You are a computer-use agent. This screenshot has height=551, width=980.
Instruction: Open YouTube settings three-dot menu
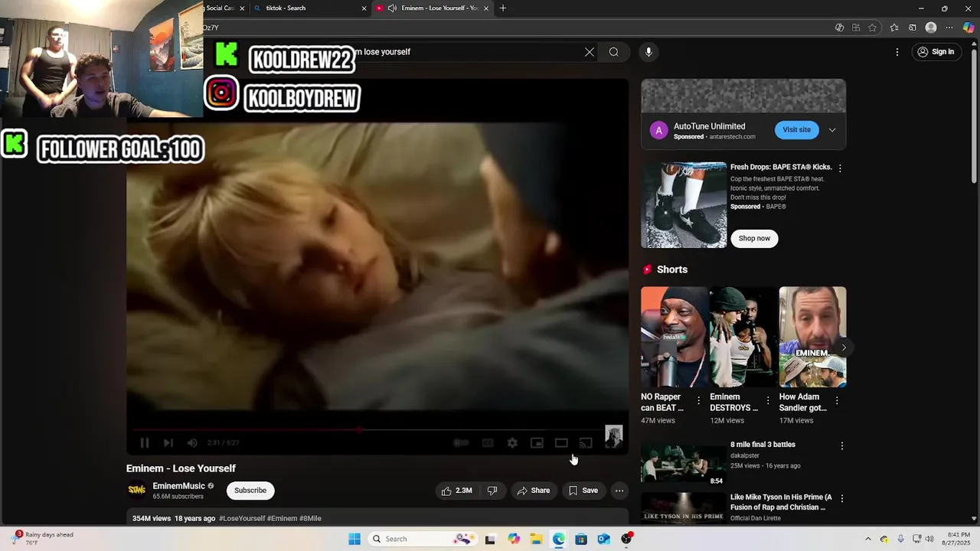pos(897,52)
